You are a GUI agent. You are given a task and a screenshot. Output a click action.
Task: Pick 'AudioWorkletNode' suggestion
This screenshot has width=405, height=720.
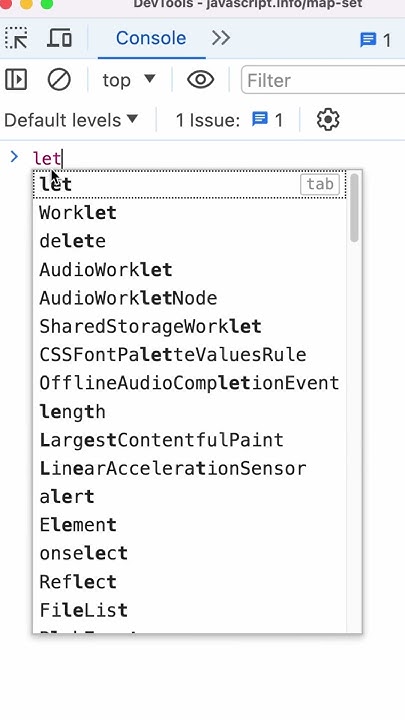[x=189, y=298]
